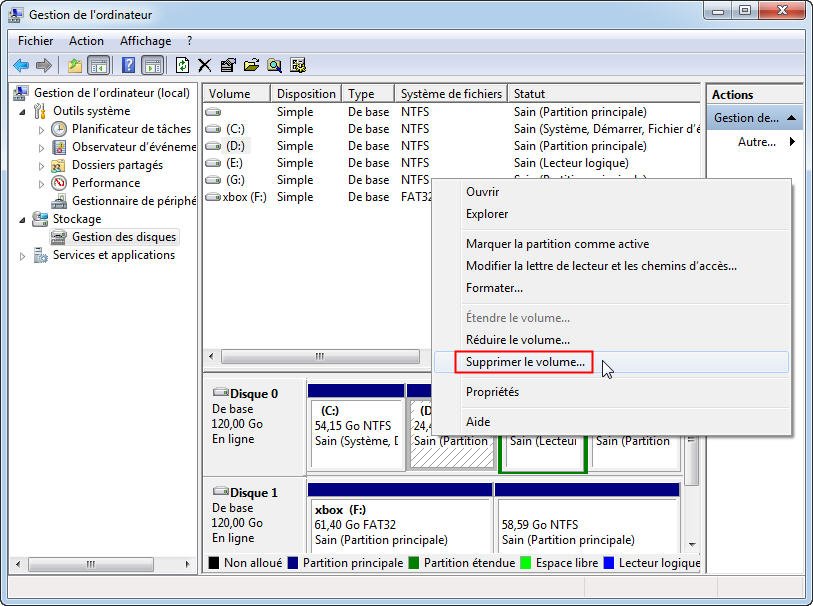This screenshot has width=813, height=606.
Task: Sort by the Statut column header
Action: click(604, 94)
